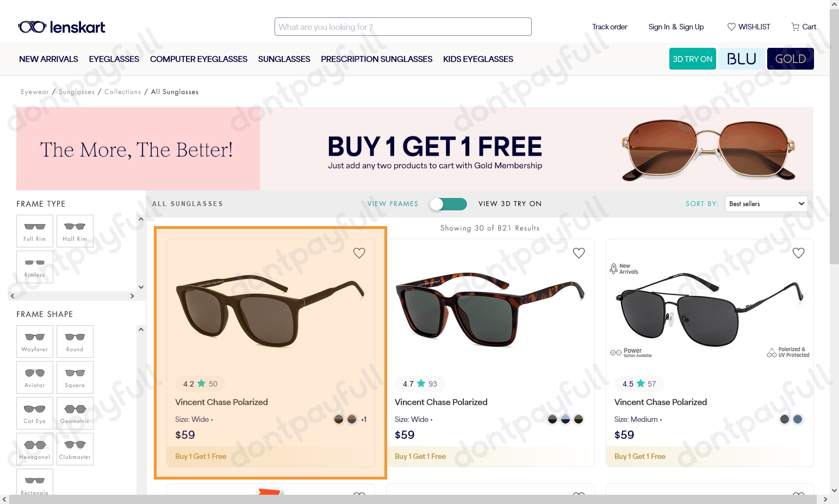Click the 3D Try On button

coord(692,59)
